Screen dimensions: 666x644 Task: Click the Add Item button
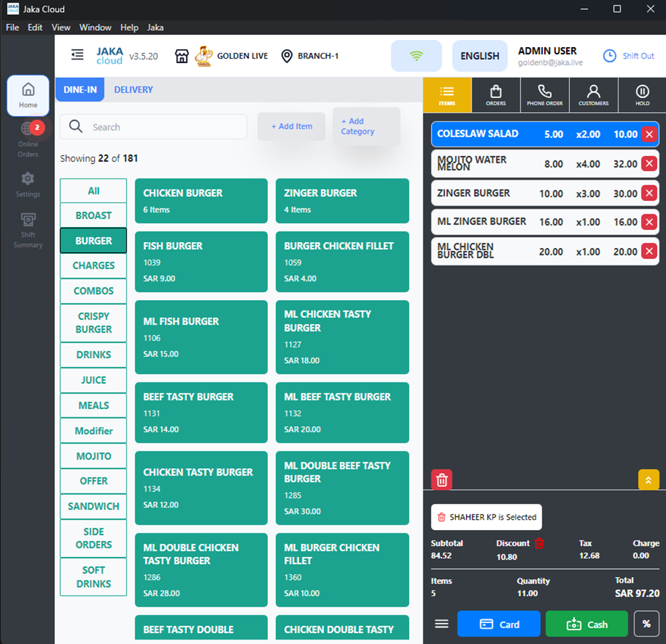[291, 126]
